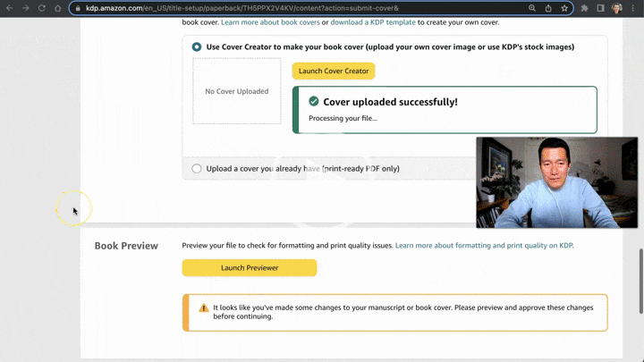Click the green success checkmark icon

(314, 101)
